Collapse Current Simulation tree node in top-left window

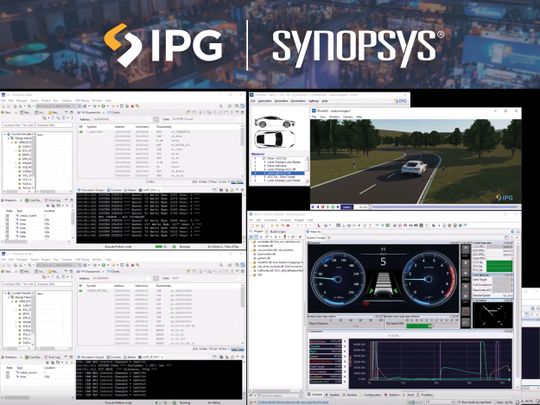[5, 134]
